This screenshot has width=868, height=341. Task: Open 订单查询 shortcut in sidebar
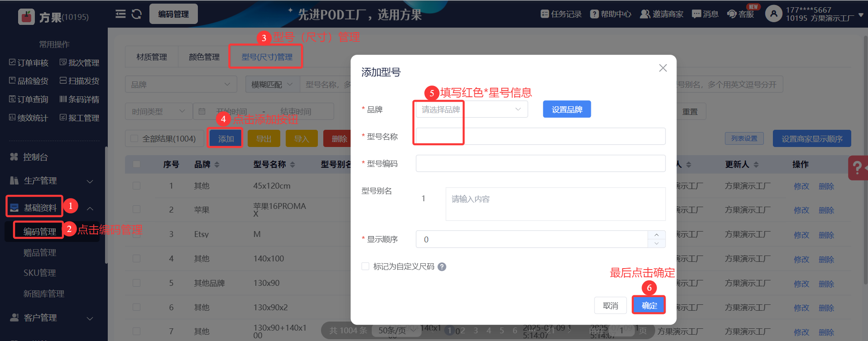[x=29, y=99]
